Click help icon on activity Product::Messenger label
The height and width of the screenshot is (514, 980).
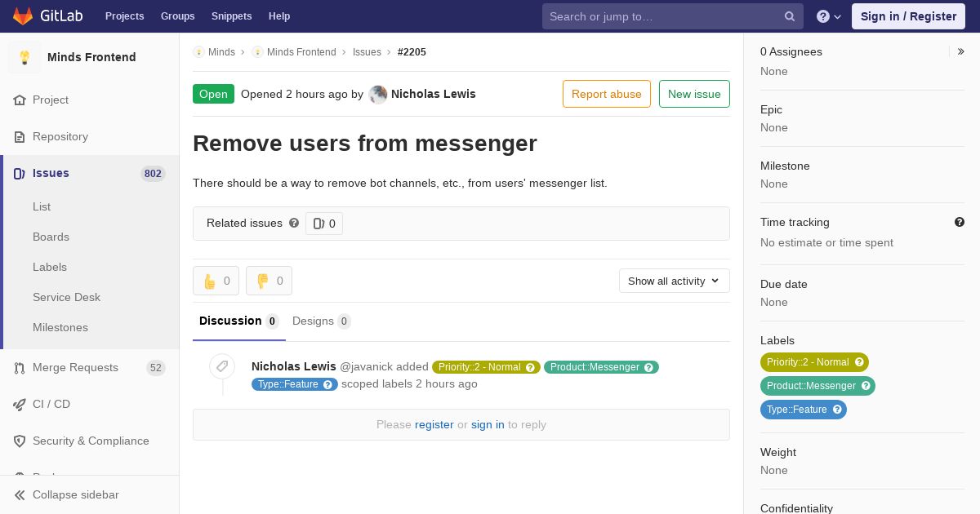(x=649, y=367)
